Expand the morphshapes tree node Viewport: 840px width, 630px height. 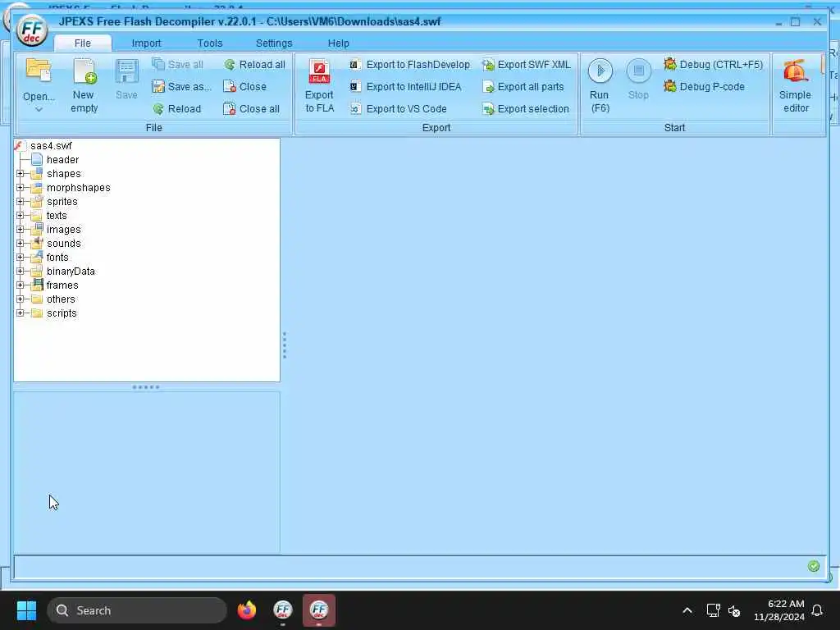(21, 188)
